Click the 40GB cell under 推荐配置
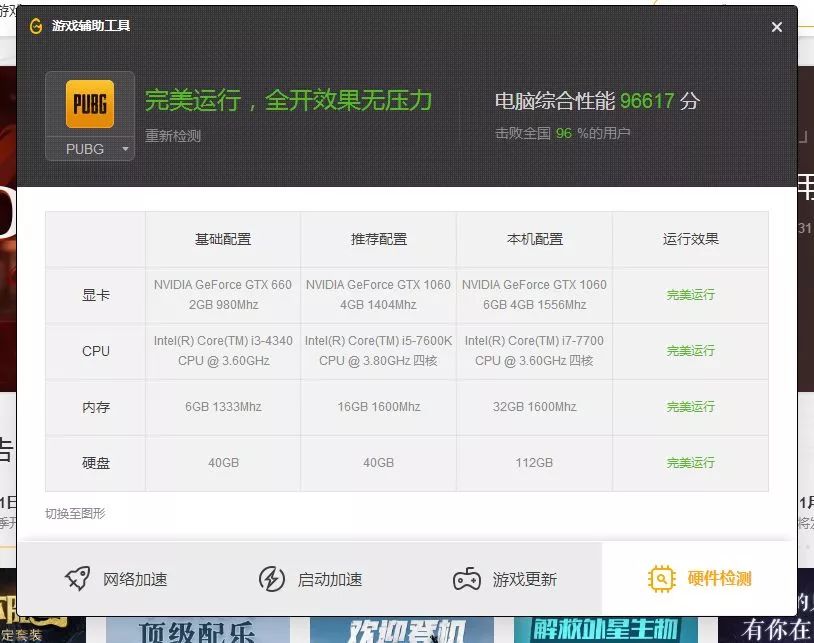 tap(378, 463)
